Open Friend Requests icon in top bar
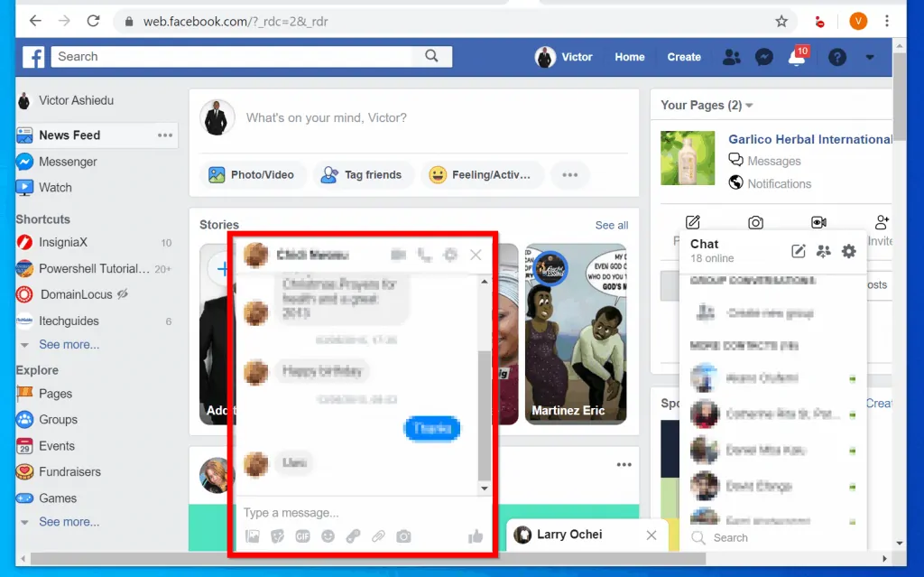924x577 pixels. [x=731, y=57]
